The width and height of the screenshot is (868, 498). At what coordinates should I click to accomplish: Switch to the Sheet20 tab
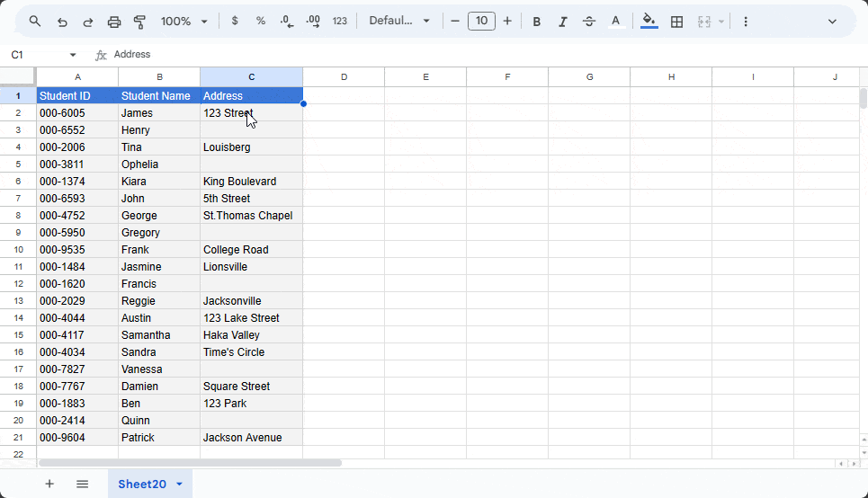click(142, 485)
